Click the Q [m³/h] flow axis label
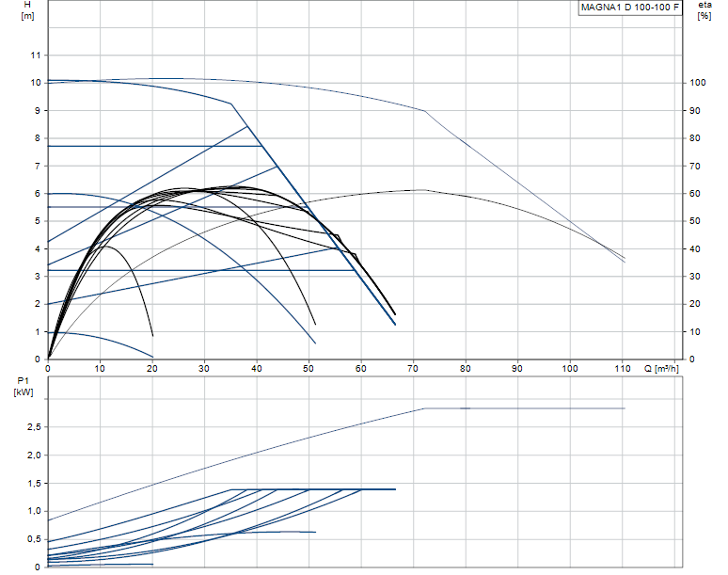 pos(661,369)
